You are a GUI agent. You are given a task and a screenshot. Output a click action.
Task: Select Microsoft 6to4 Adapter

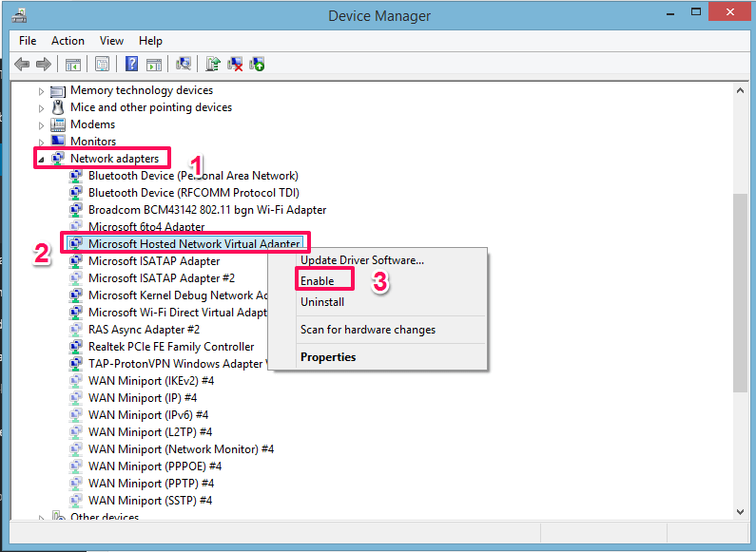click(x=146, y=227)
